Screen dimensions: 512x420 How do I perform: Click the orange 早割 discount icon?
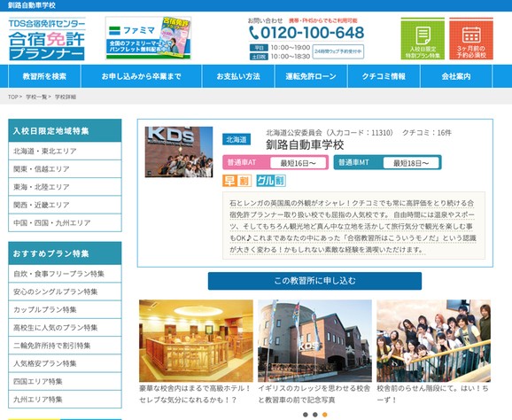click(x=237, y=181)
